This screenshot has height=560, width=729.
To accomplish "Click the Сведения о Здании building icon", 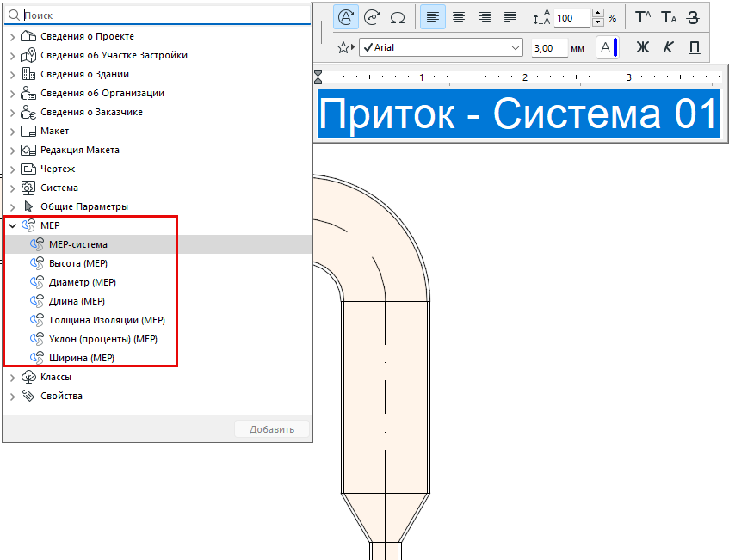I will 28,74.
